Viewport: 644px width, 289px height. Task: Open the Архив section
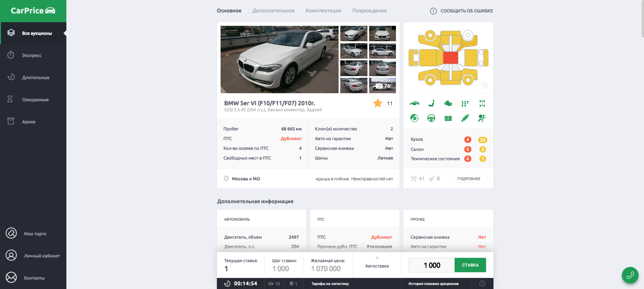pyautogui.click(x=34, y=122)
